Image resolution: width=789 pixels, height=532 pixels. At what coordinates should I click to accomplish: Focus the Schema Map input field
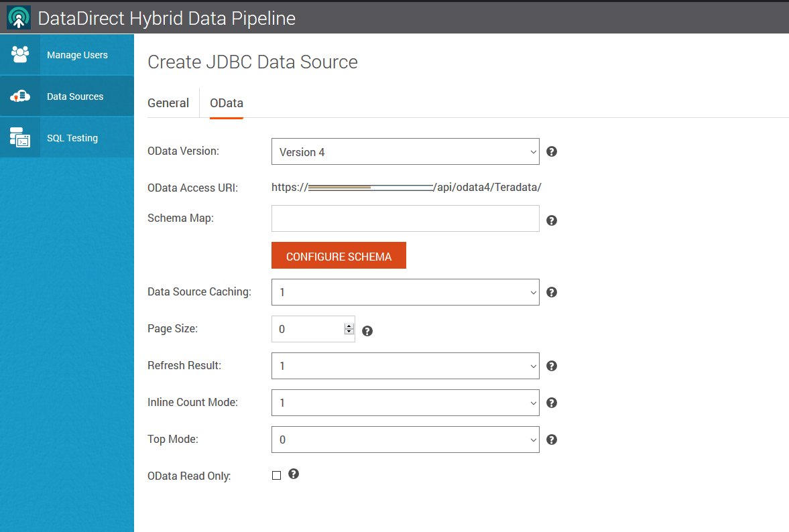point(405,218)
